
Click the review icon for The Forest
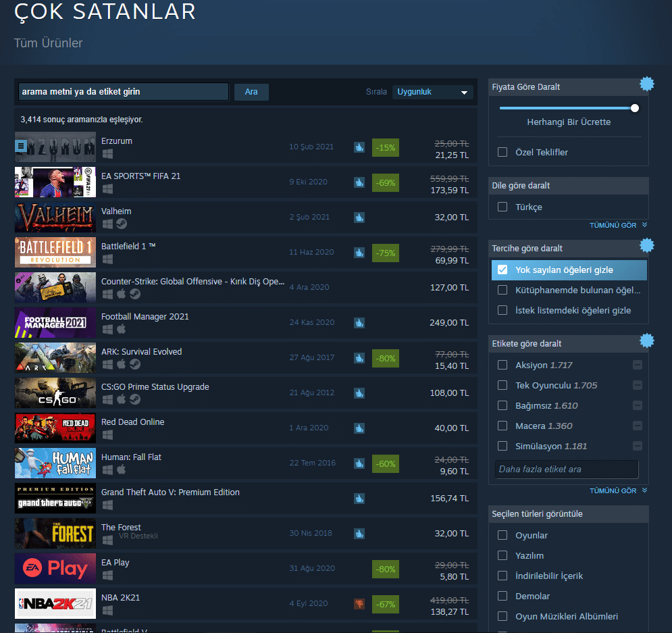pyautogui.click(x=359, y=534)
